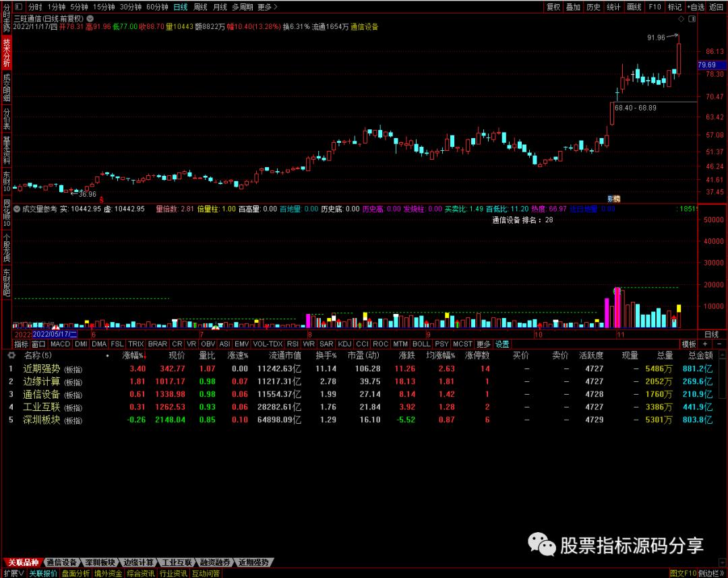
Task: Click the 指标 indicator button
Action: point(21,344)
